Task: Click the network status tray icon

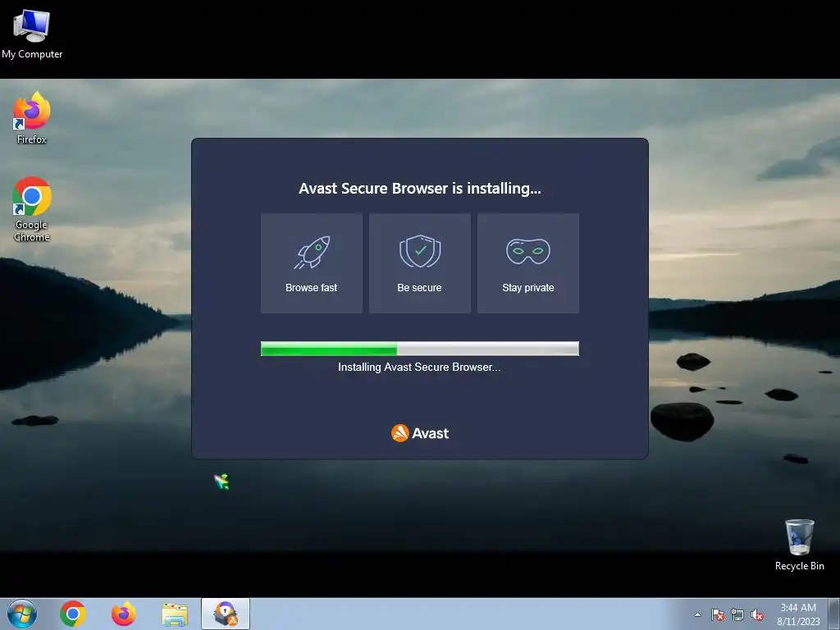Action: [x=737, y=614]
